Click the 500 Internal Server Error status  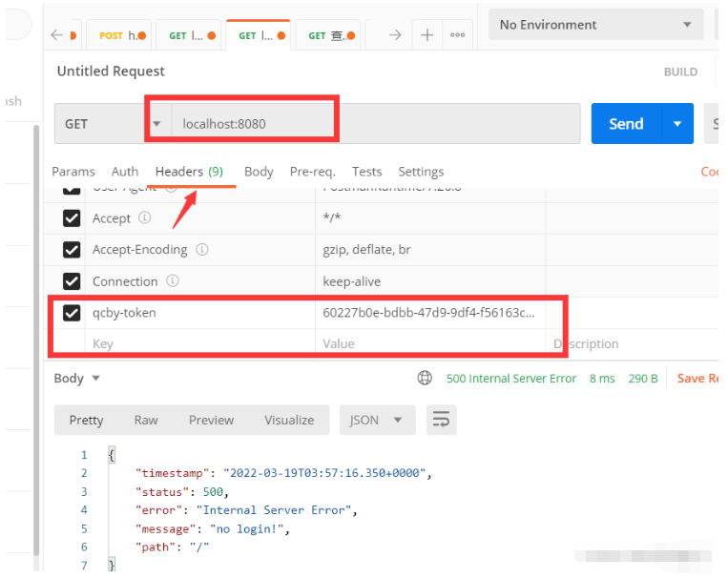511,379
